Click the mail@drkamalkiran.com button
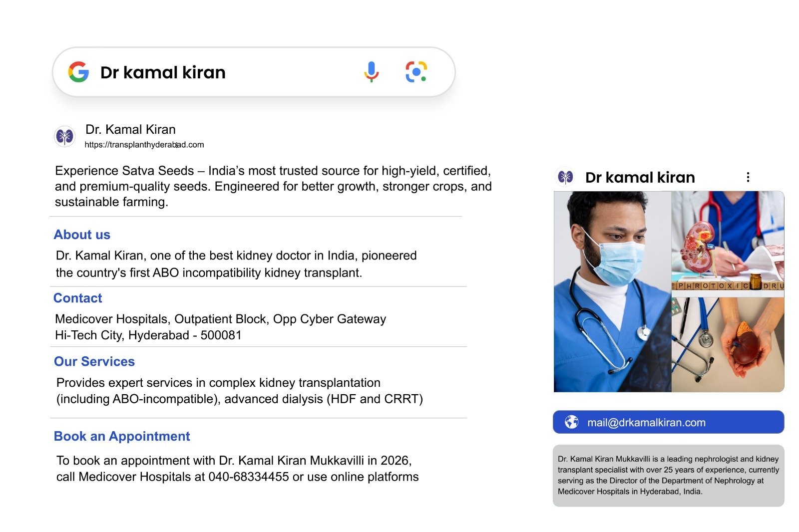 tap(668, 422)
